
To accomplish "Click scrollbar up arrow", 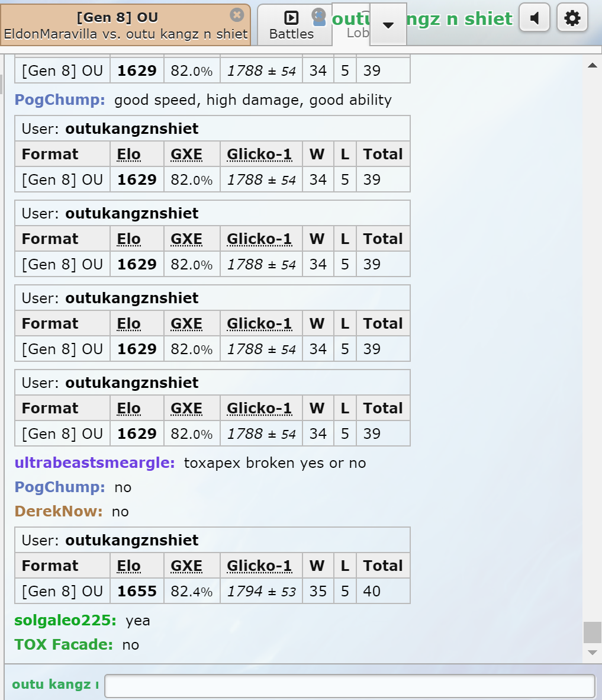I will pyautogui.click(x=592, y=65).
